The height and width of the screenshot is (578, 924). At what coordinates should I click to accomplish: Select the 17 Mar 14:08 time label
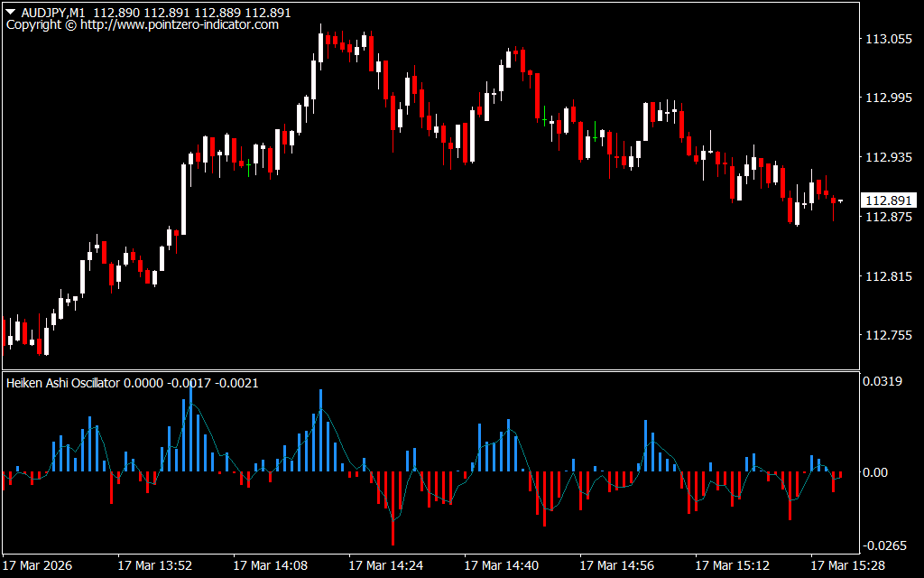pos(270,565)
